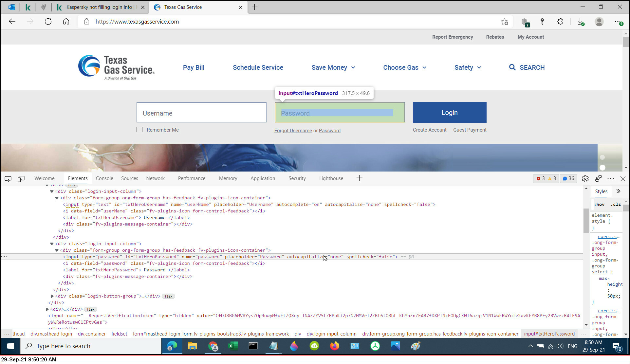Image resolution: width=630 pixels, height=364 pixels.
Task: Open the Application tab
Action: point(263,178)
